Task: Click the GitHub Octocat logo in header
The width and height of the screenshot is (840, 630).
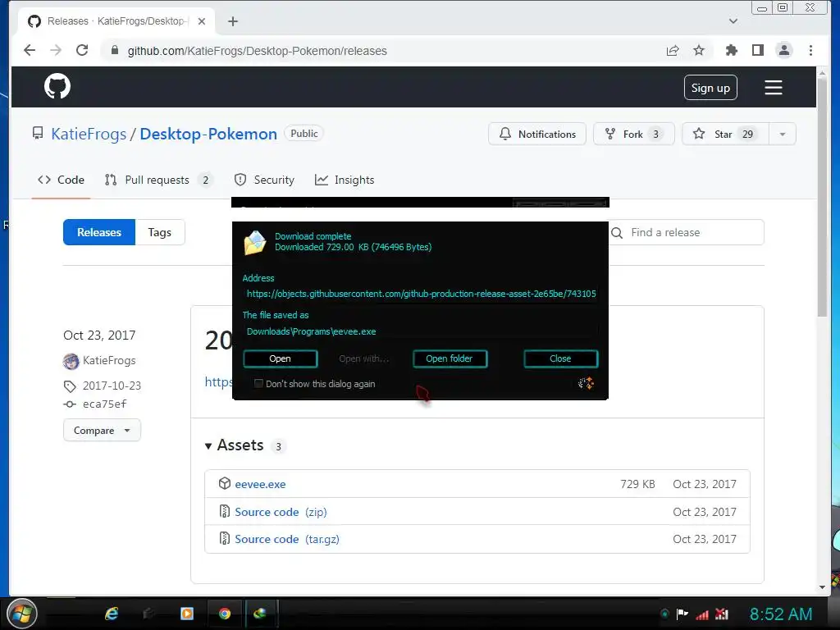Action: click(57, 86)
